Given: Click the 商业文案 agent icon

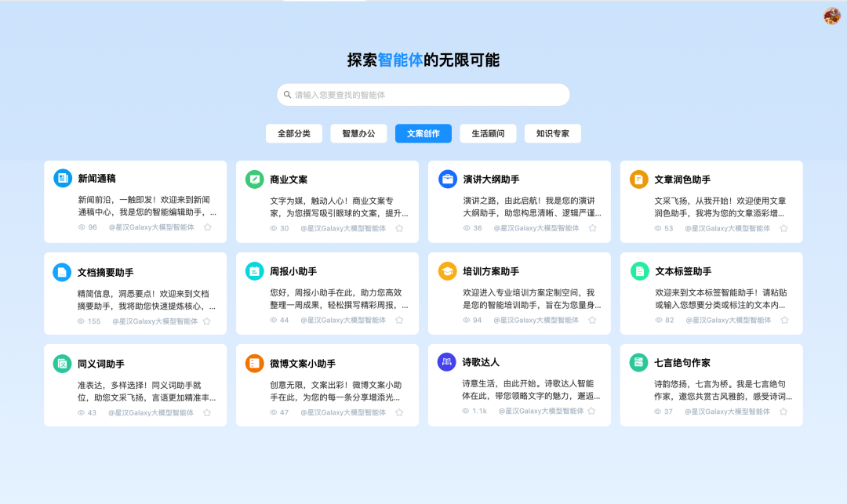Looking at the screenshot, I should coord(254,179).
